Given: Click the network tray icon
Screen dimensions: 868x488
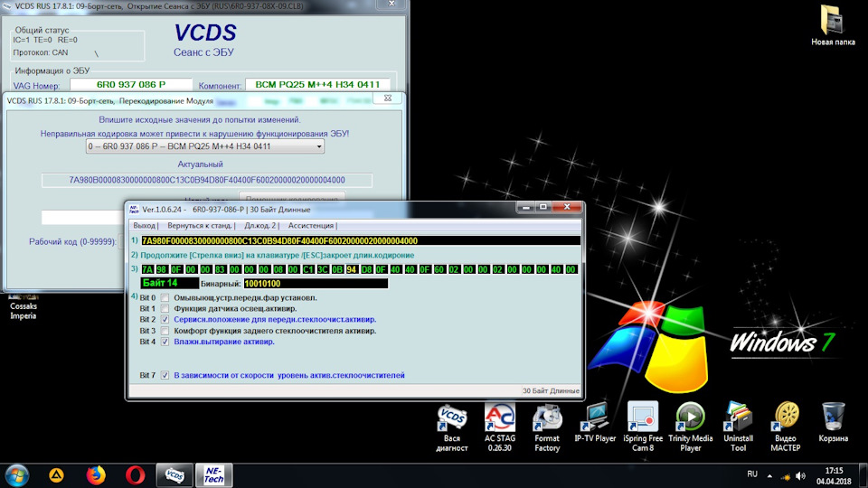Looking at the screenshot, I should pyautogui.click(x=785, y=476).
